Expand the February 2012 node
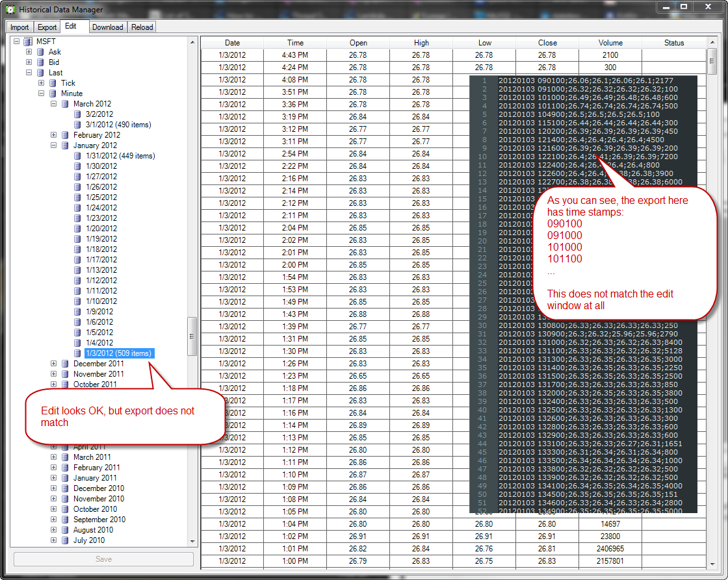The width and height of the screenshot is (728, 580). 53,135
